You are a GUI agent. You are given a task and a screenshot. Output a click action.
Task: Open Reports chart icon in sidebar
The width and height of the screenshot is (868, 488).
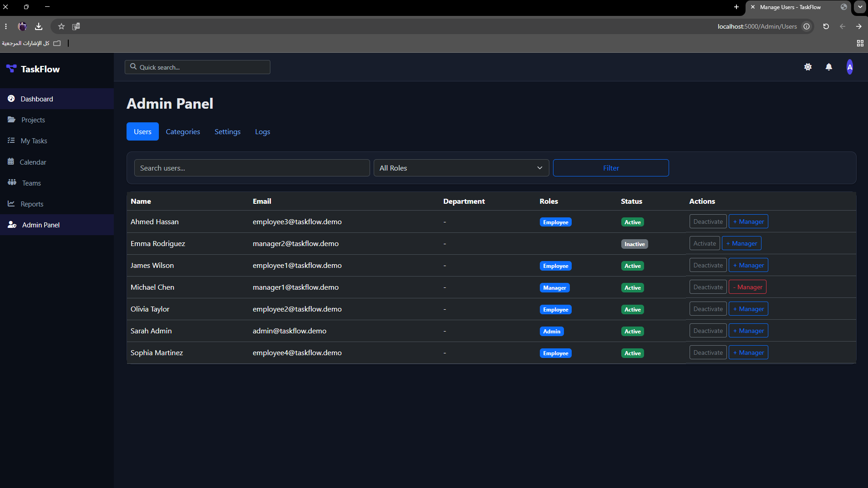tap(11, 204)
